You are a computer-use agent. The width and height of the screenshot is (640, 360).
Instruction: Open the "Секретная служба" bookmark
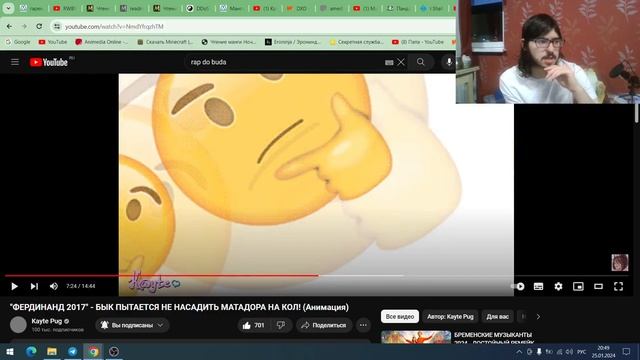357,42
